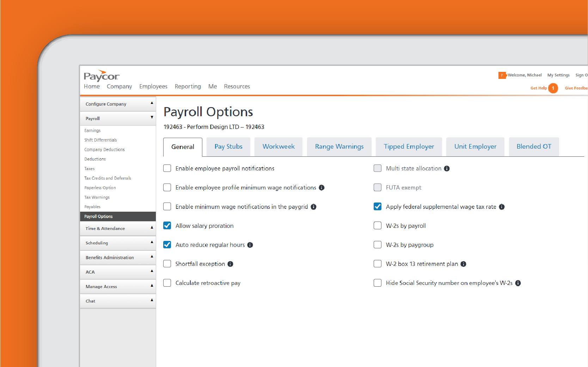This screenshot has height=367, width=588.
Task: Select the Tipped Employer tab
Action: point(409,147)
